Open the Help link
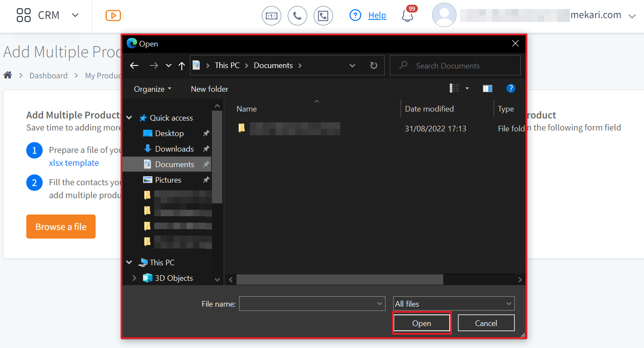Image resolution: width=644 pixels, height=348 pixels. point(377,16)
